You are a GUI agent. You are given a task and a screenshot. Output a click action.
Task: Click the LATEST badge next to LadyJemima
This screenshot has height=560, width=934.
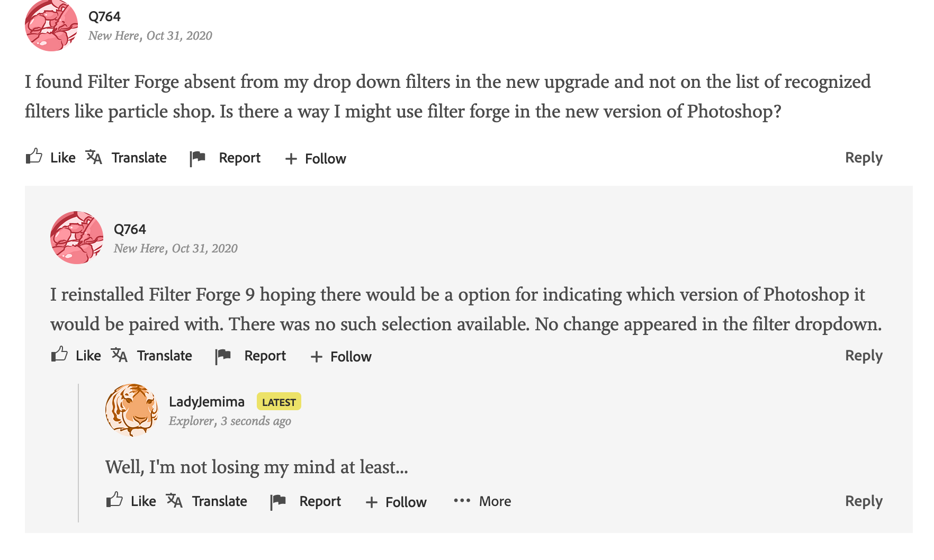click(x=279, y=402)
